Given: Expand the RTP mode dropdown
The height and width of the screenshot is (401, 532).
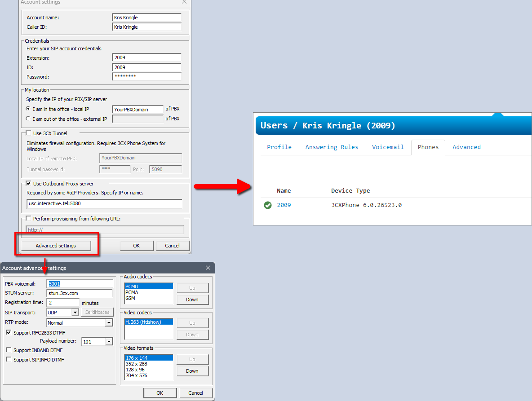Looking at the screenshot, I should (x=108, y=323).
